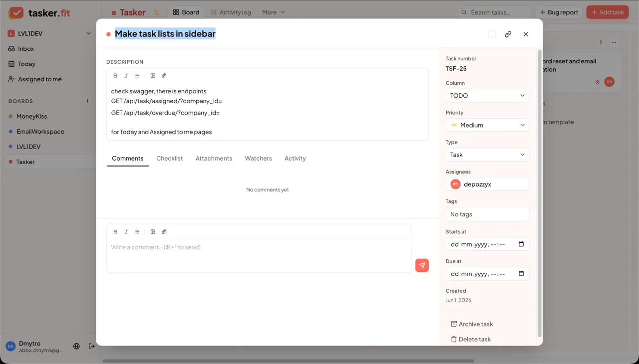Send comment with the paper plane button
The height and width of the screenshot is (364, 639).
pos(422,265)
